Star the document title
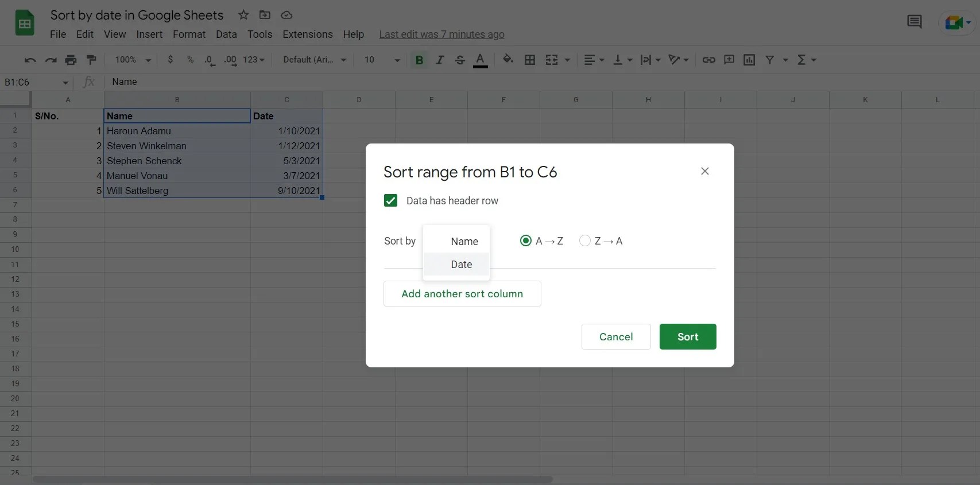 243,15
